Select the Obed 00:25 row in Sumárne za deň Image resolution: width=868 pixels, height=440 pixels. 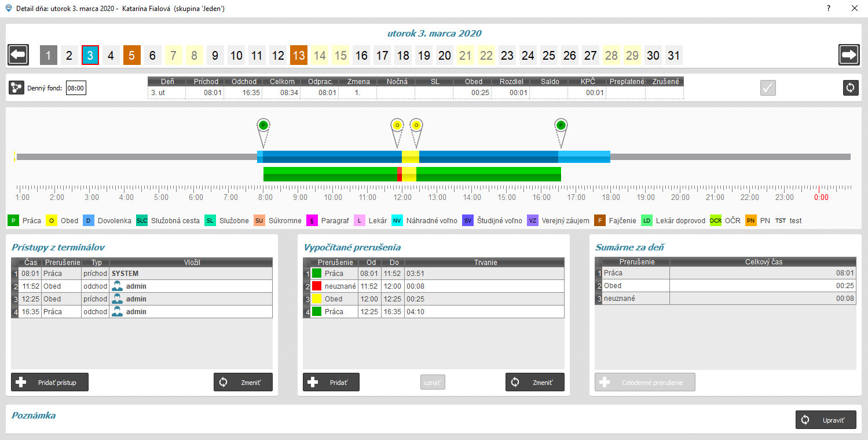pyautogui.click(x=726, y=286)
